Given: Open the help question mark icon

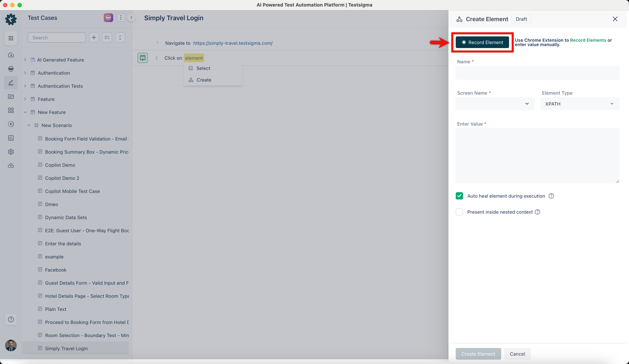Looking at the screenshot, I should tap(11, 319).
